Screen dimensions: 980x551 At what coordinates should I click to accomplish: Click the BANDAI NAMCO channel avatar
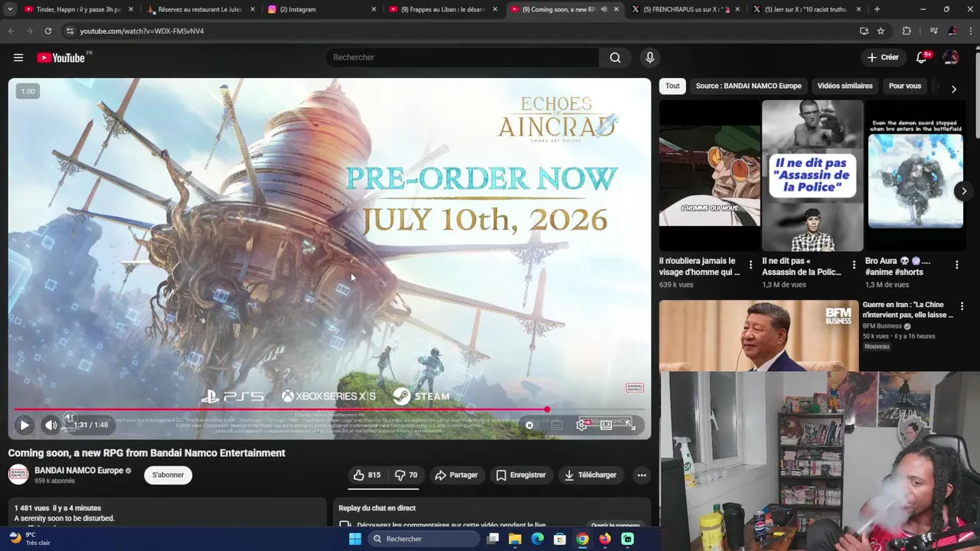click(x=18, y=475)
